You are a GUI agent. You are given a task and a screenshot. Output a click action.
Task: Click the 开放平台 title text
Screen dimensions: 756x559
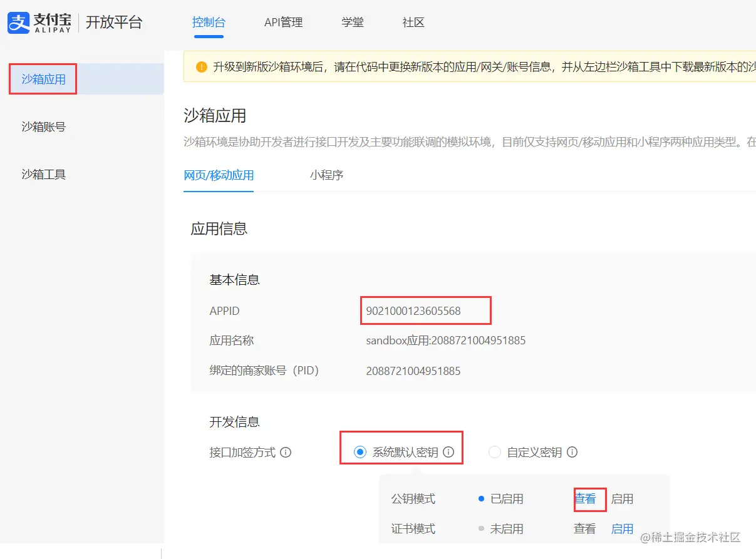point(114,23)
